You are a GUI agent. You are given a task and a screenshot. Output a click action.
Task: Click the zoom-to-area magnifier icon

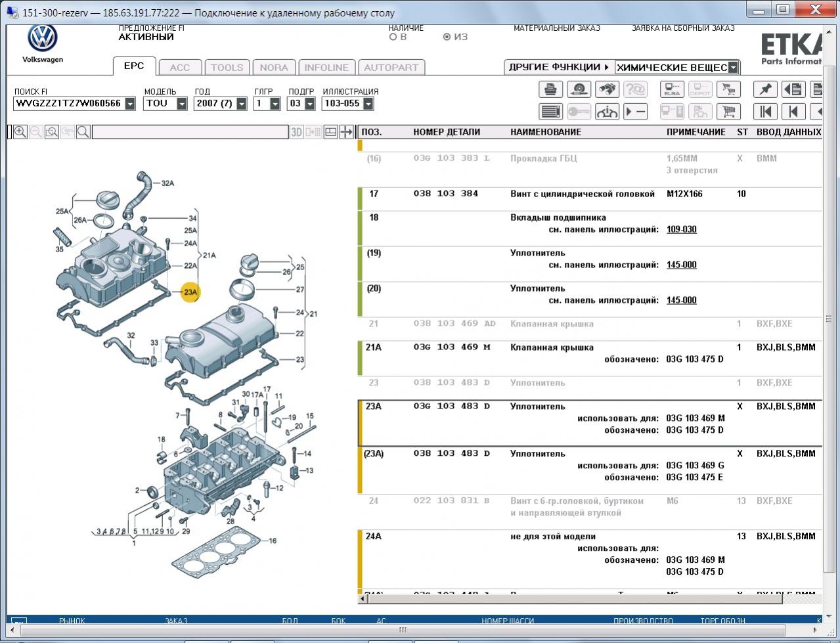52,132
